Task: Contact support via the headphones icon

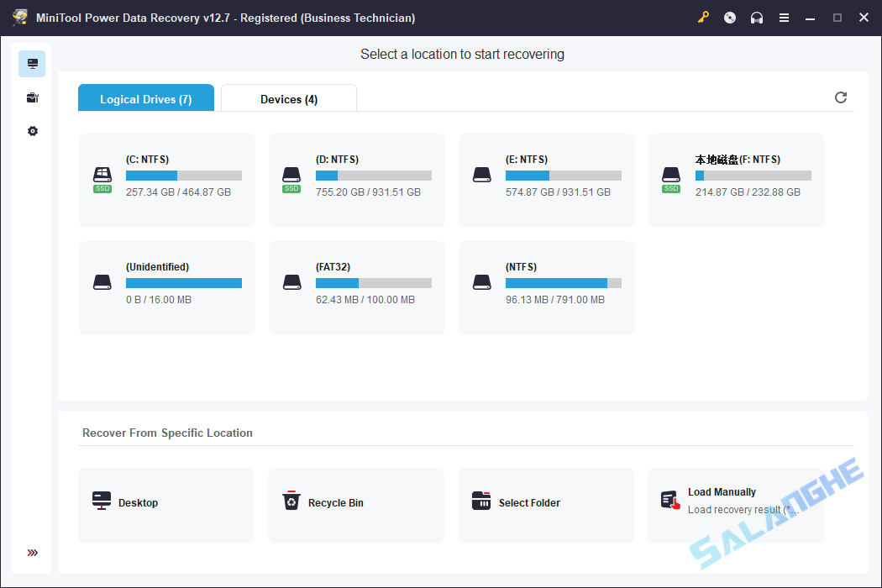Action: [x=757, y=17]
